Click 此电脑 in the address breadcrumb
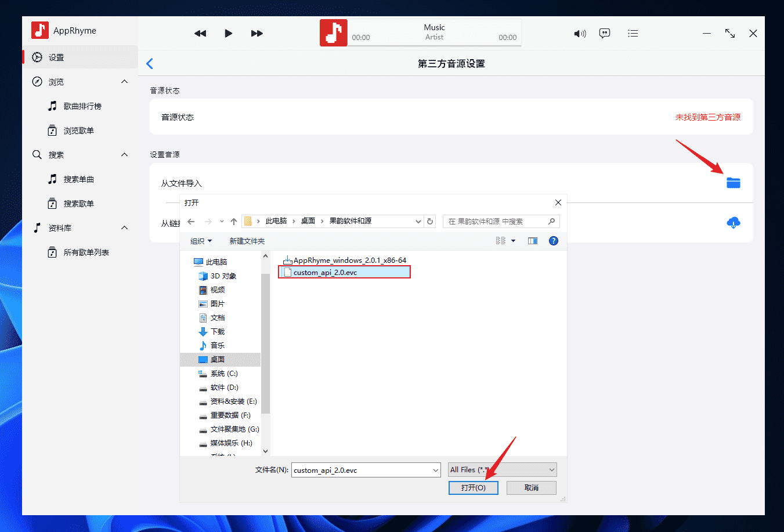The width and height of the screenshot is (784, 532). tap(276, 221)
